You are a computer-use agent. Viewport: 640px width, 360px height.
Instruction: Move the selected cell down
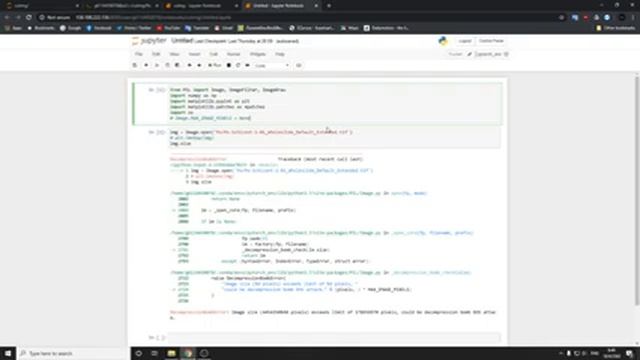click(x=199, y=65)
